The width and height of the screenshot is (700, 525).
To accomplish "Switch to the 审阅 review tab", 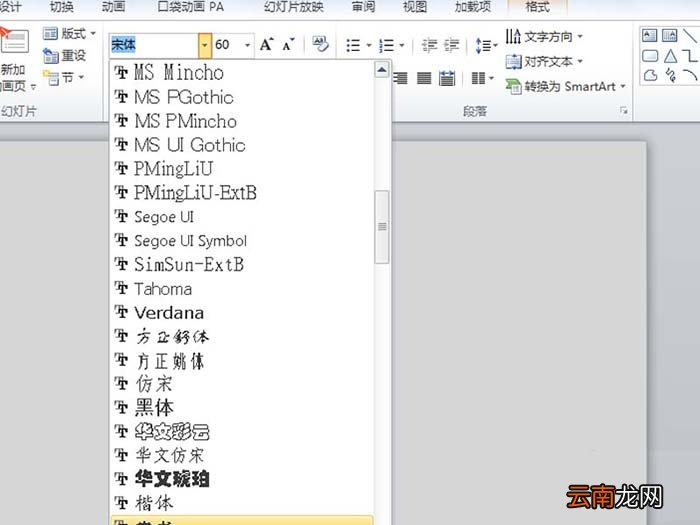I will (363, 7).
